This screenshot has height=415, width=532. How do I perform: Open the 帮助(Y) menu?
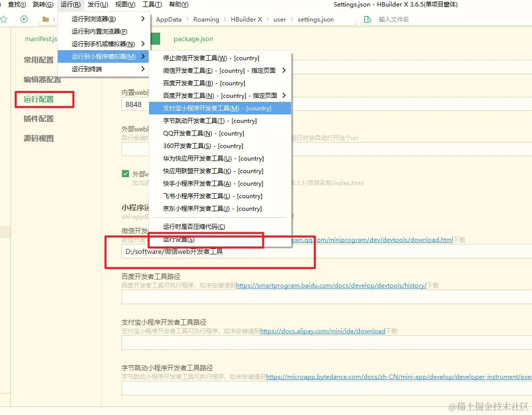point(179,5)
